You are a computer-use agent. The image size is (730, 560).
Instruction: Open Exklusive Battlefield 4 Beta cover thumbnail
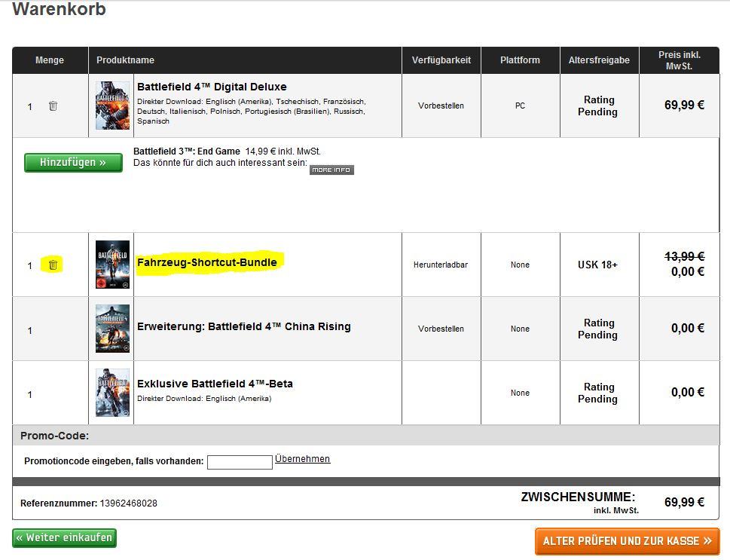(113, 393)
